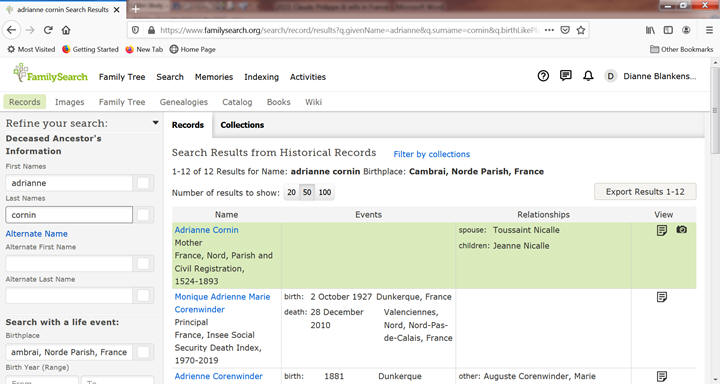View camera image icon for Adrianne Cornin
The height and width of the screenshot is (384, 720).
(681, 229)
